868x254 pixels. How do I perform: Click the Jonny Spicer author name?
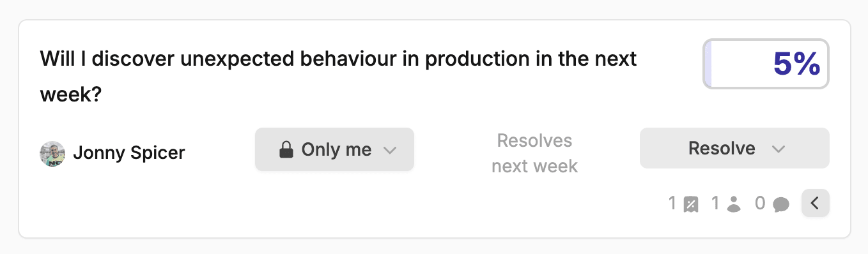pos(128,153)
